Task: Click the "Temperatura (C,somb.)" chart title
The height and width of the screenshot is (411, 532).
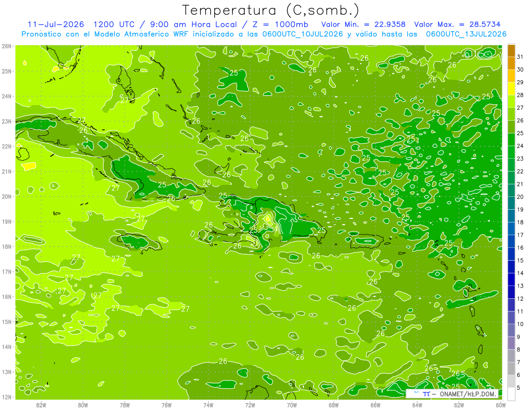Action: click(271, 10)
